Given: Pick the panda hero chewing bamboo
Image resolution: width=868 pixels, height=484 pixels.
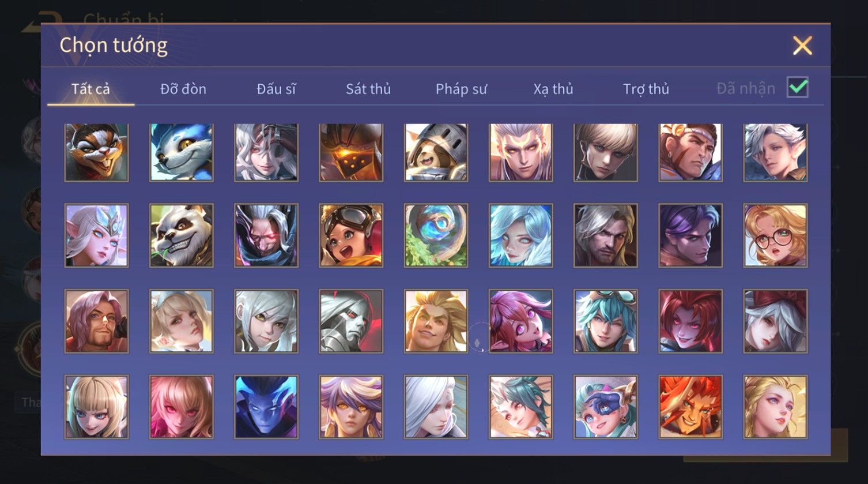Looking at the screenshot, I should pos(181,235).
